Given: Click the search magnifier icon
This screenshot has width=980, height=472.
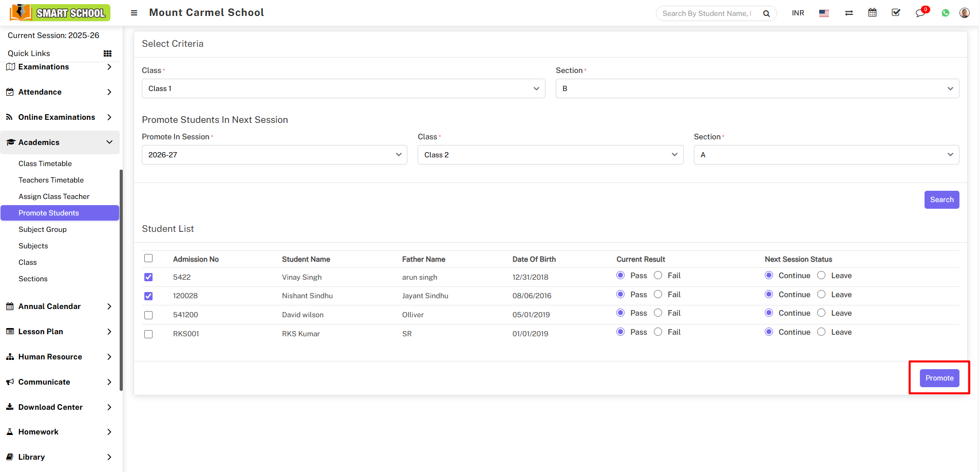Looking at the screenshot, I should [x=766, y=14].
